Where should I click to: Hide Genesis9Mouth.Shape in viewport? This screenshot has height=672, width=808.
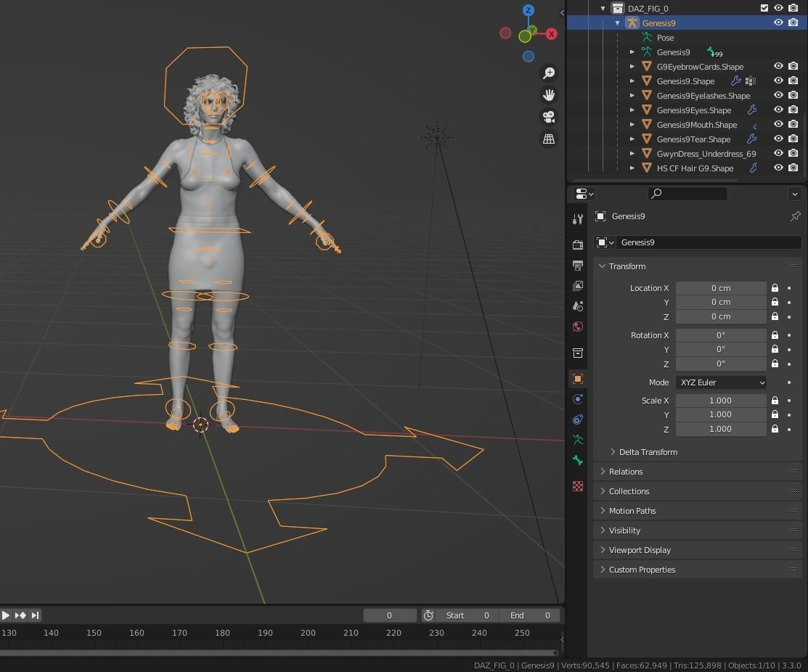click(778, 124)
